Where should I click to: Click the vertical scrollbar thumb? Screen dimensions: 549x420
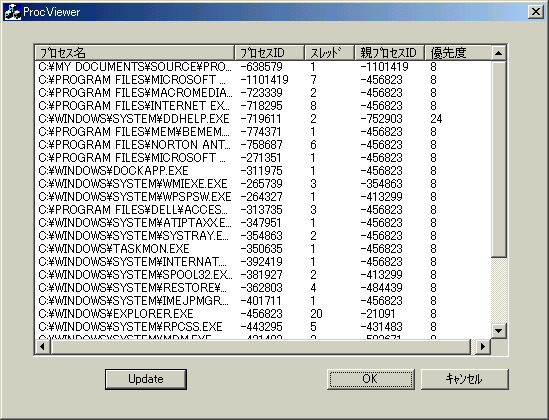(499, 159)
